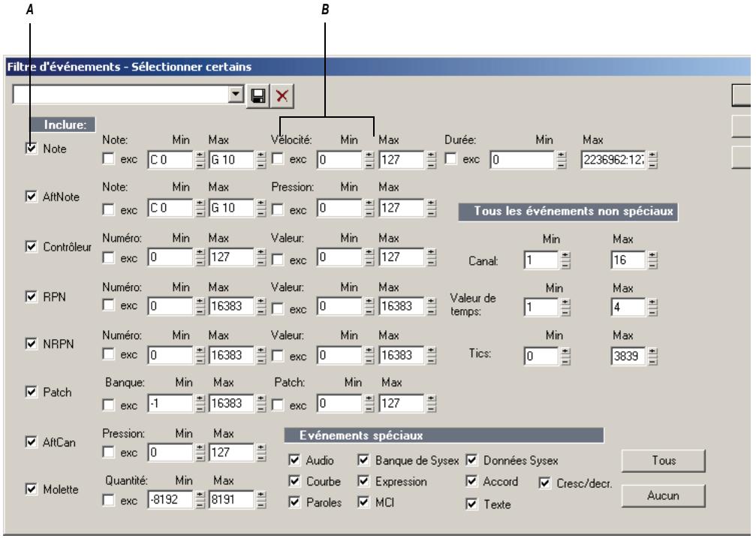The image size is (756, 538).
Task: Click the Aucun button
Action: (664, 496)
